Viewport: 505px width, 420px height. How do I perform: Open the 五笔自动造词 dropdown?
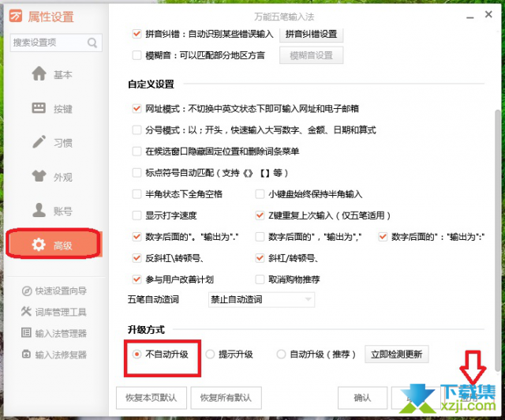click(x=261, y=300)
